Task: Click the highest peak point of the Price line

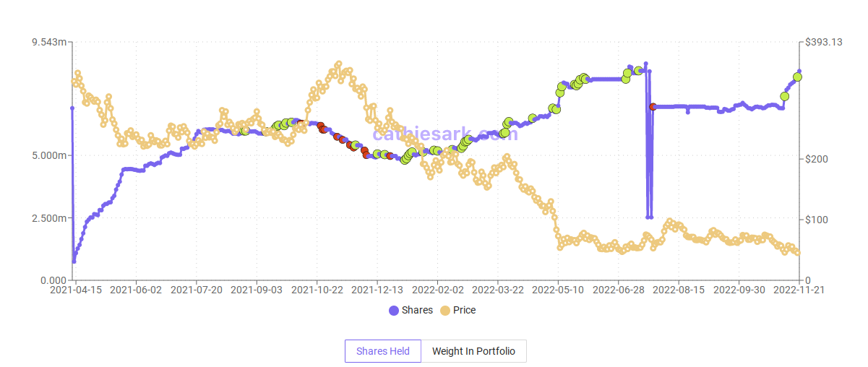Action: (339, 64)
